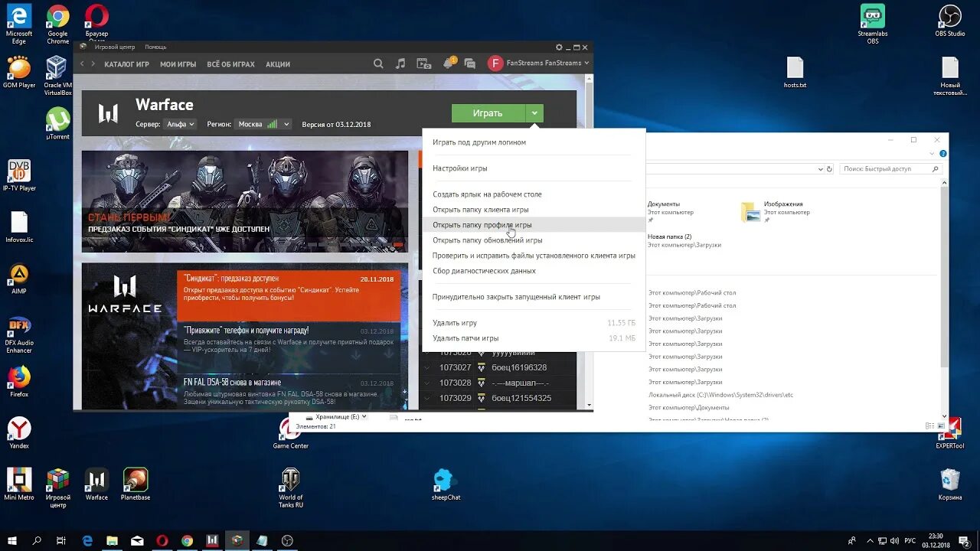Open Streamlabs OBS desktop icon
The width and height of the screenshot is (980, 551).
(x=872, y=24)
